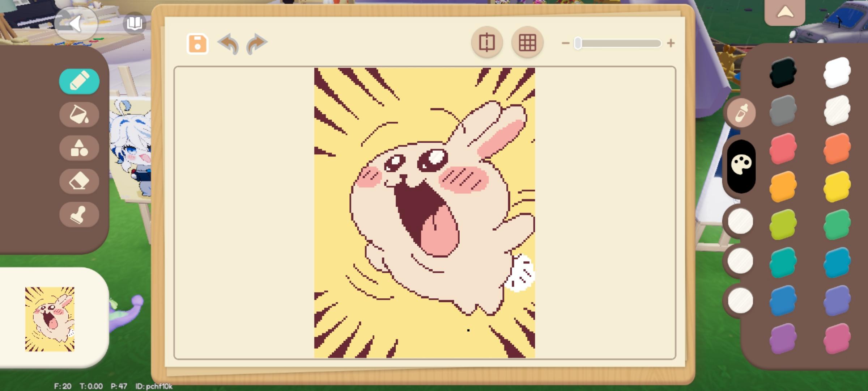
Task: Click the zoom slider handle
Action: click(578, 43)
